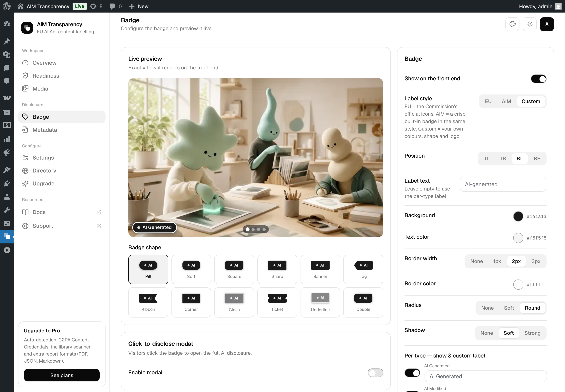Open the Comments sidebar icon
565x392 pixels.
[7, 81]
